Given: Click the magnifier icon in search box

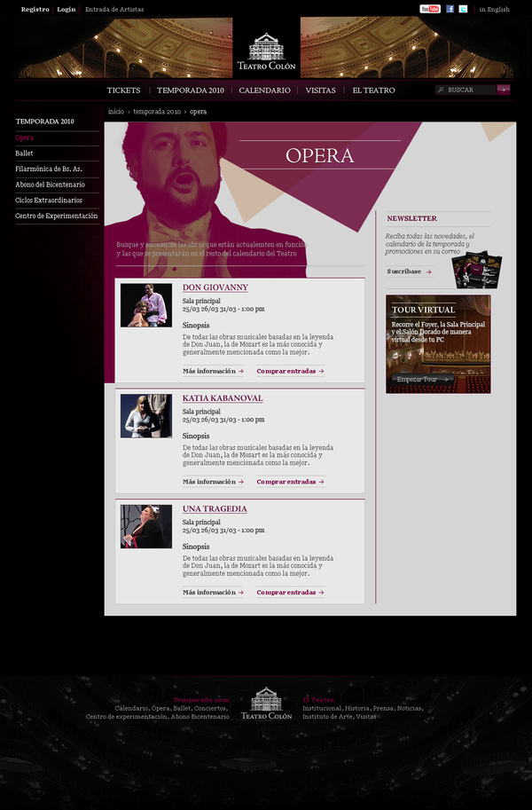Looking at the screenshot, I should point(441,90).
